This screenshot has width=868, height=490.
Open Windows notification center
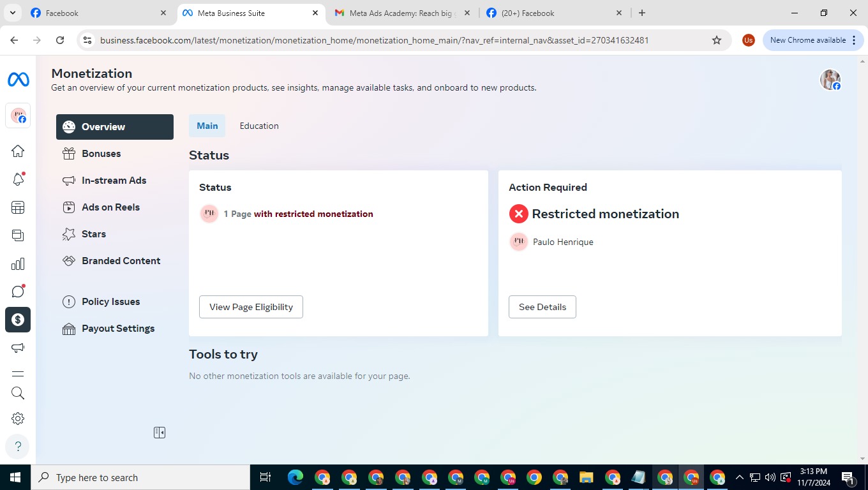coord(849,477)
